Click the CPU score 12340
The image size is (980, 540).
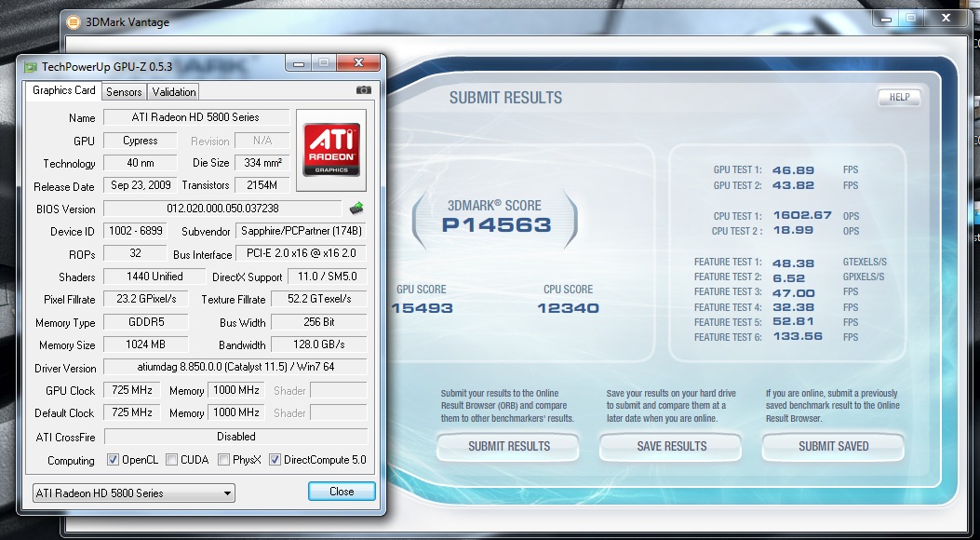click(568, 308)
